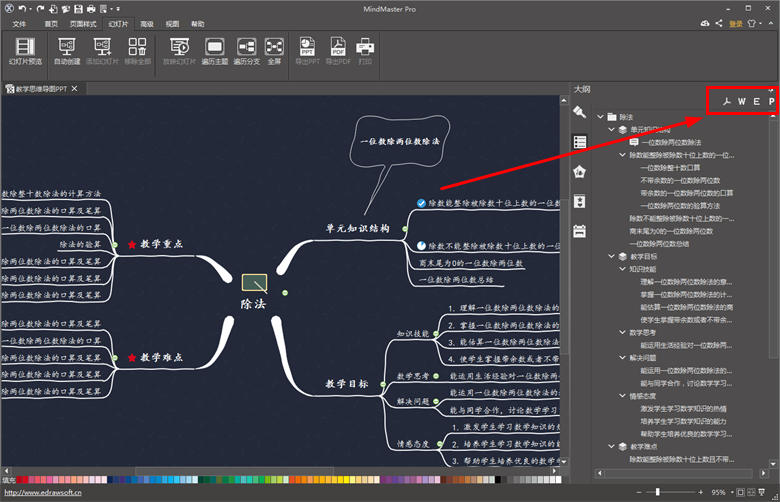Click the 打印 print icon in ribbon

point(365,51)
